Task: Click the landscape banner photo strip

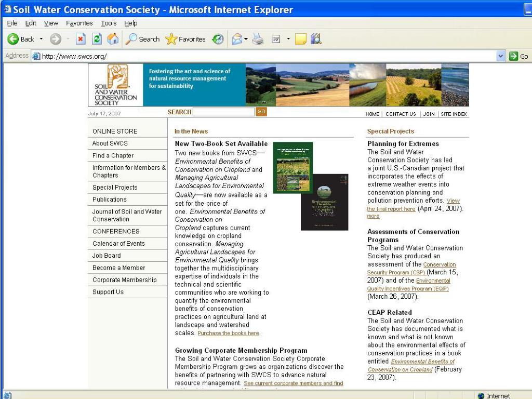Action: click(x=357, y=85)
